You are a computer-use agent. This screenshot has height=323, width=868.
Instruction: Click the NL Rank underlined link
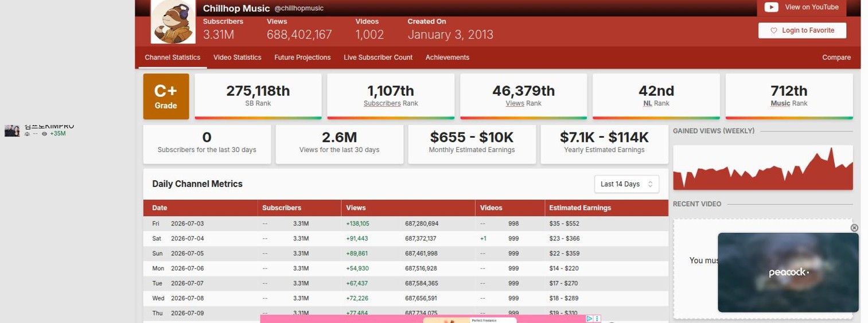tap(648, 104)
